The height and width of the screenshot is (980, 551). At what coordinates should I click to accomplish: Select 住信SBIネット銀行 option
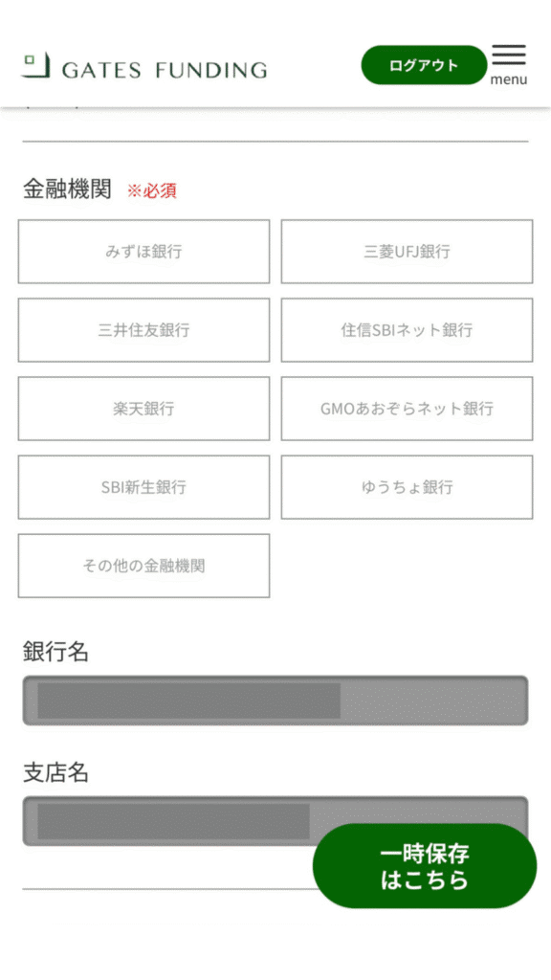tap(407, 330)
